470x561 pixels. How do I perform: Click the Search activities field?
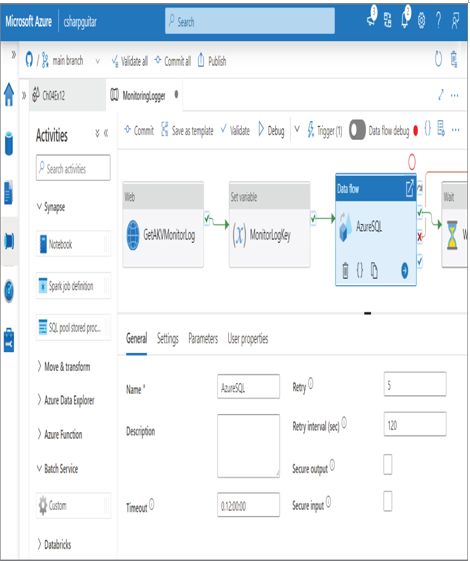(x=73, y=168)
